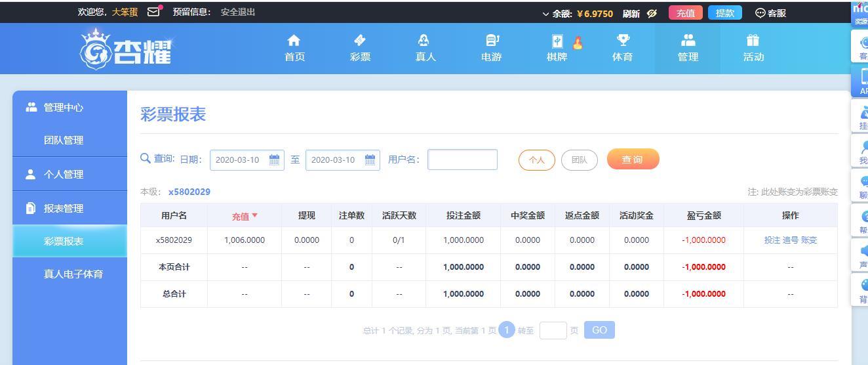The image size is (868, 365).
Task: Click the 总合计 row label
Action: [x=174, y=294]
